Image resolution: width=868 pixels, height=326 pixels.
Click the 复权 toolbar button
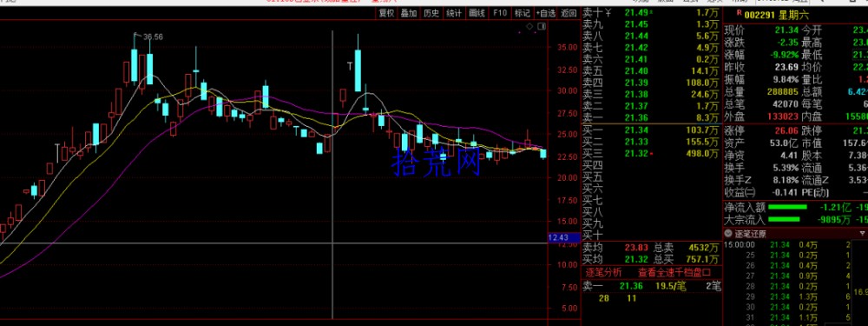[386, 13]
